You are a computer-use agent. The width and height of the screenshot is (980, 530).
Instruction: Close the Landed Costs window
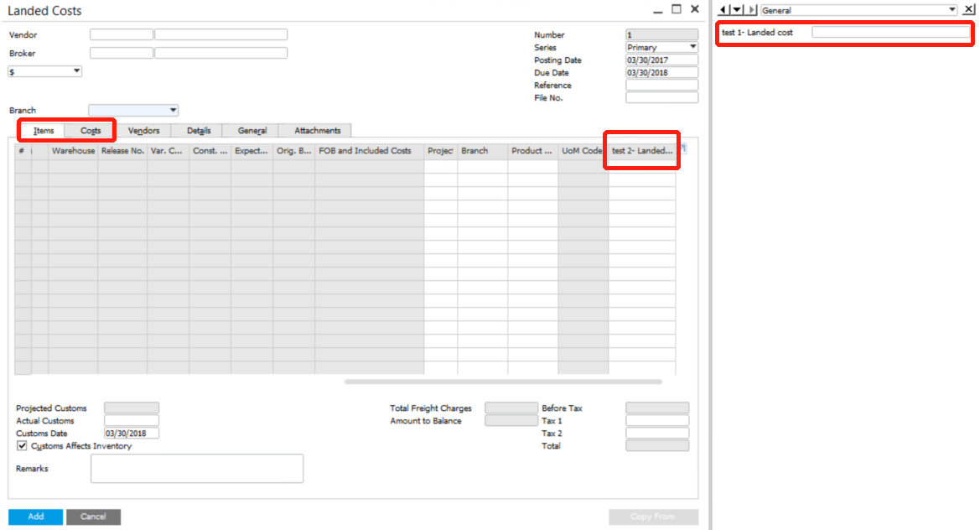coord(694,9)
